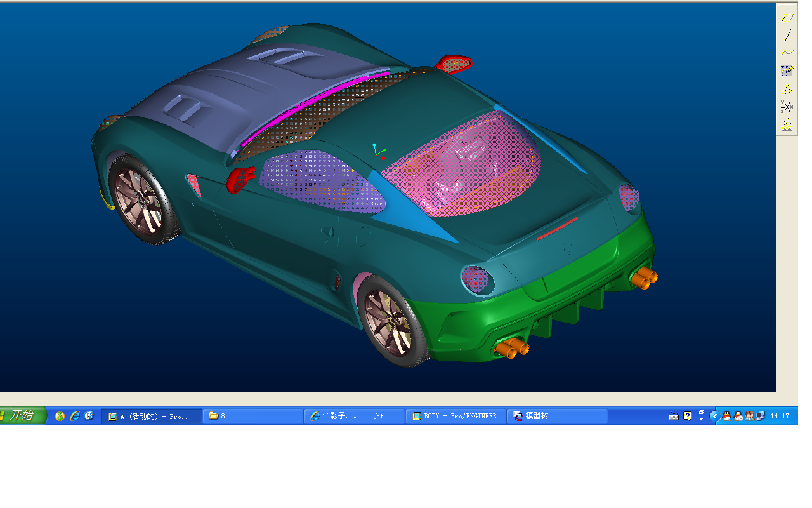
Task: Click the system clock showing 14:17
Action: 780,417
